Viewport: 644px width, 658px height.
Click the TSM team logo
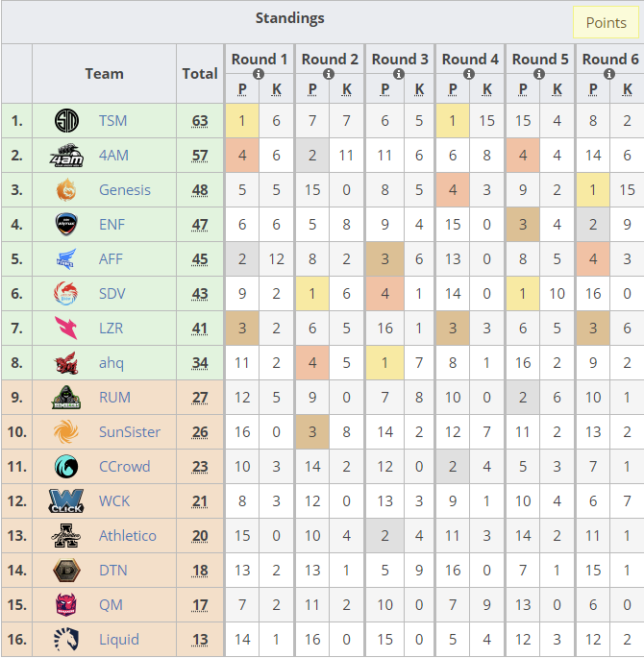[x=66, y=120]
